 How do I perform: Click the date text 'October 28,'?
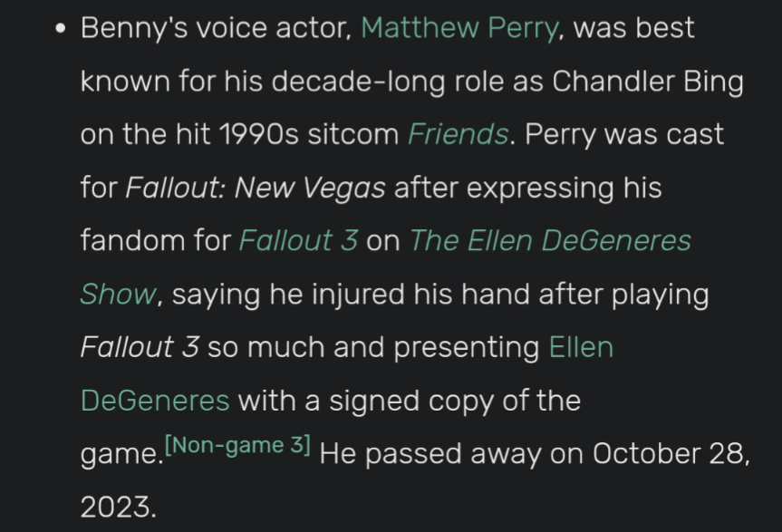(x=671, y=454)
